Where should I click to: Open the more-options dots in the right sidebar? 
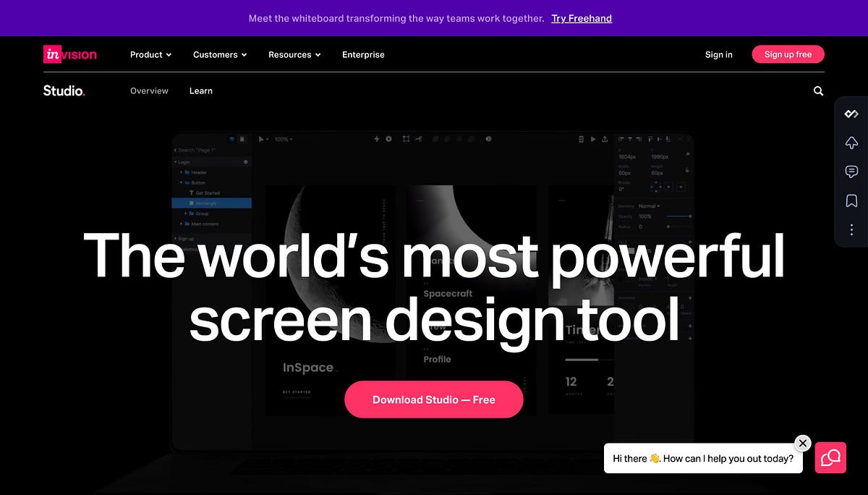(x=851, y=229)
